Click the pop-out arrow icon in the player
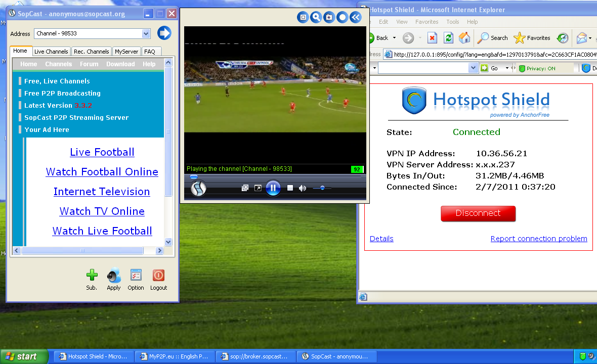Screen dimensions: 597x364 click(258, 188)
